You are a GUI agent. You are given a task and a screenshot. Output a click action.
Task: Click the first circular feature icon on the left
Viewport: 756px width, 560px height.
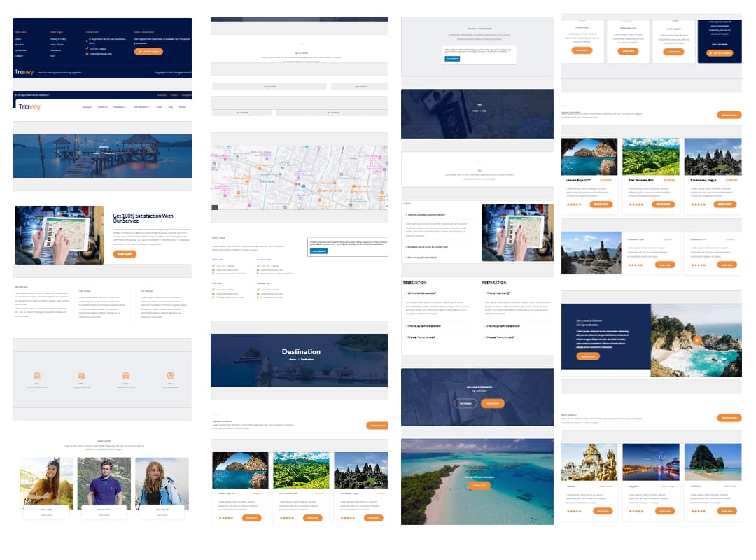(36, 374)
